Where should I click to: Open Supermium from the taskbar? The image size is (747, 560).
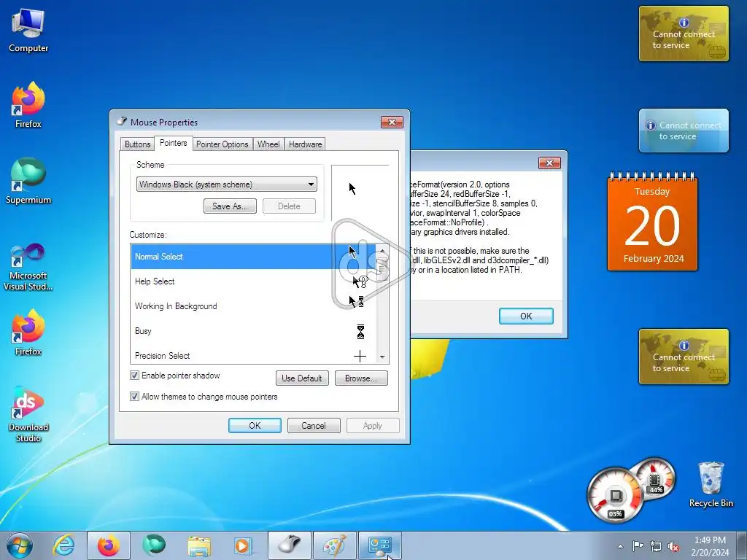click(x=154, y=545)
